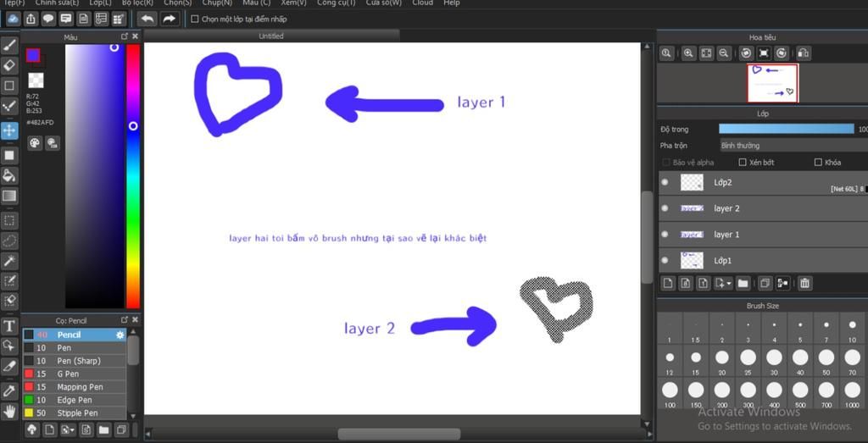Enable the 'Xén bớt' clipping checkbox
Viewport: 868px width, 443px height.
[x=743, y=163]
